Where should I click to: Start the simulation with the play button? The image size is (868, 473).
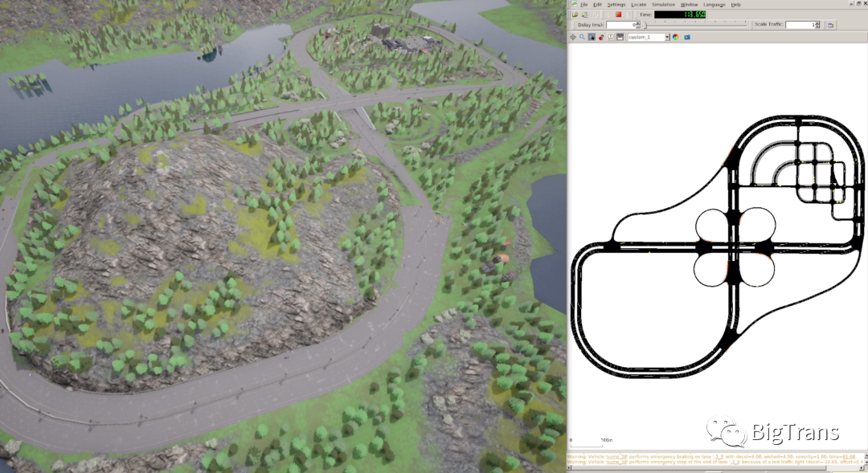click(x=609, y=14)
